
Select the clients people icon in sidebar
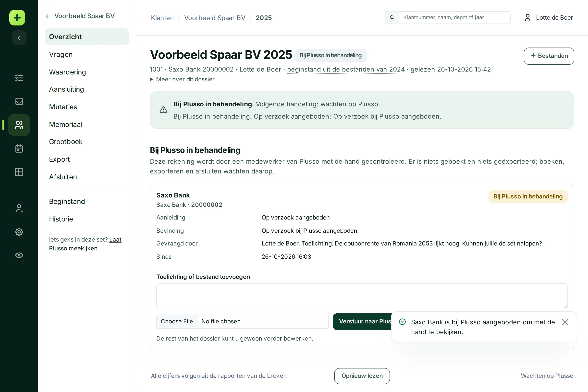coord(19,125)
